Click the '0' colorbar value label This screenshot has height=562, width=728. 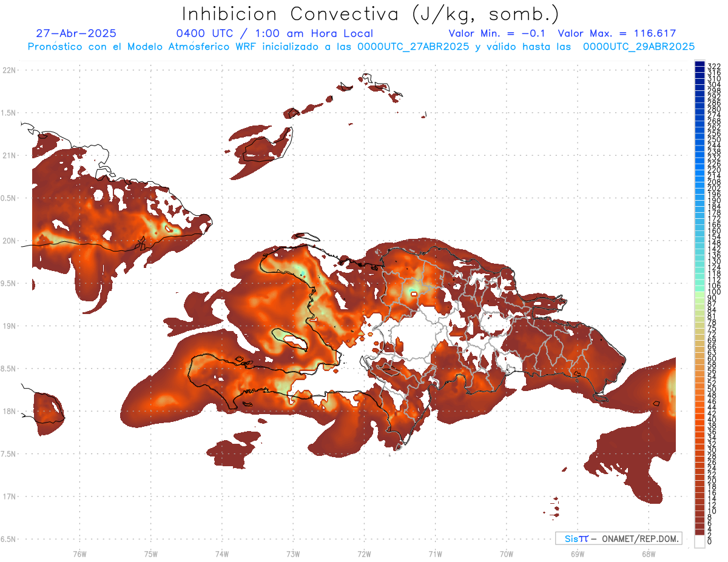tap(710, 542)
